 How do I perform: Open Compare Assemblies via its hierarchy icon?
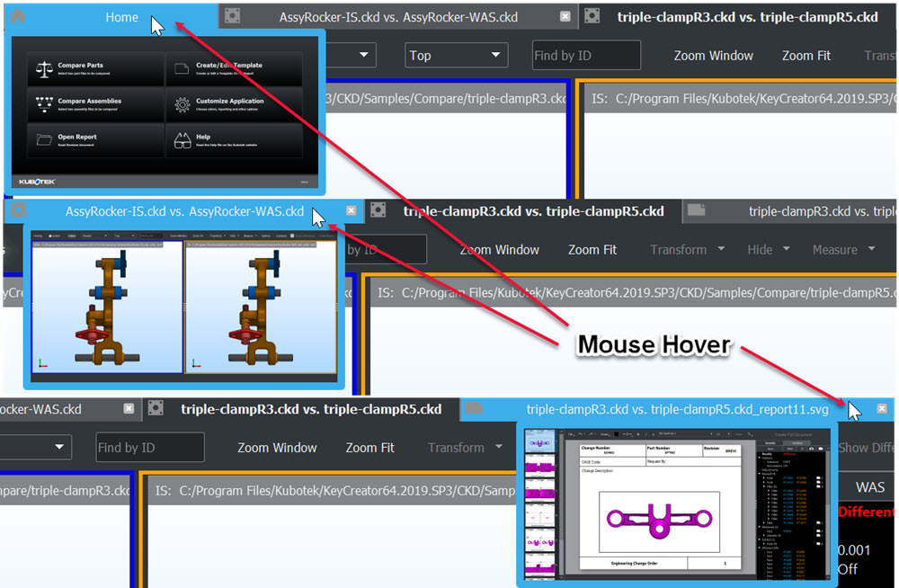[x=45, y=102]
